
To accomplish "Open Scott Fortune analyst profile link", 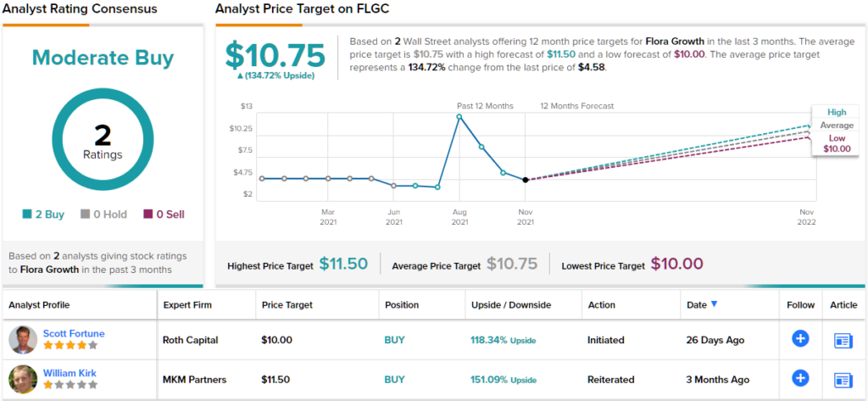I will coord(74,333).
